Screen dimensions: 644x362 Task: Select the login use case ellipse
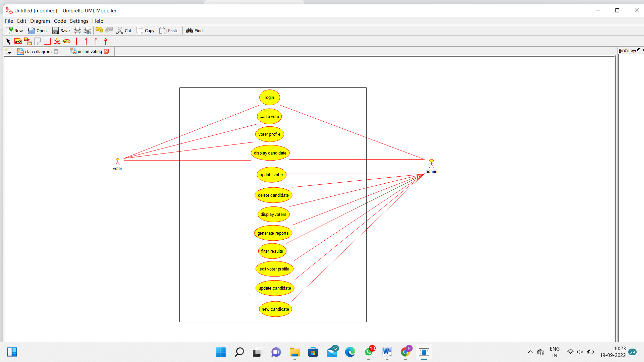[x=269, y=97]
